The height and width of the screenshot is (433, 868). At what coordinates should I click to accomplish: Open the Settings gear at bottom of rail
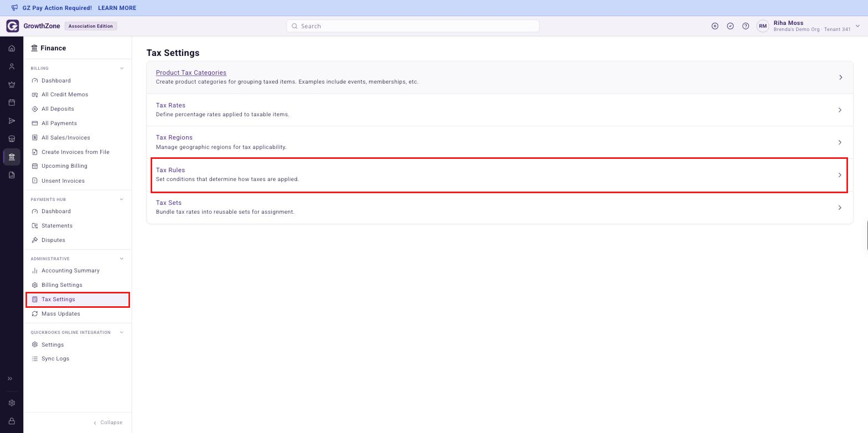point(12,403)
